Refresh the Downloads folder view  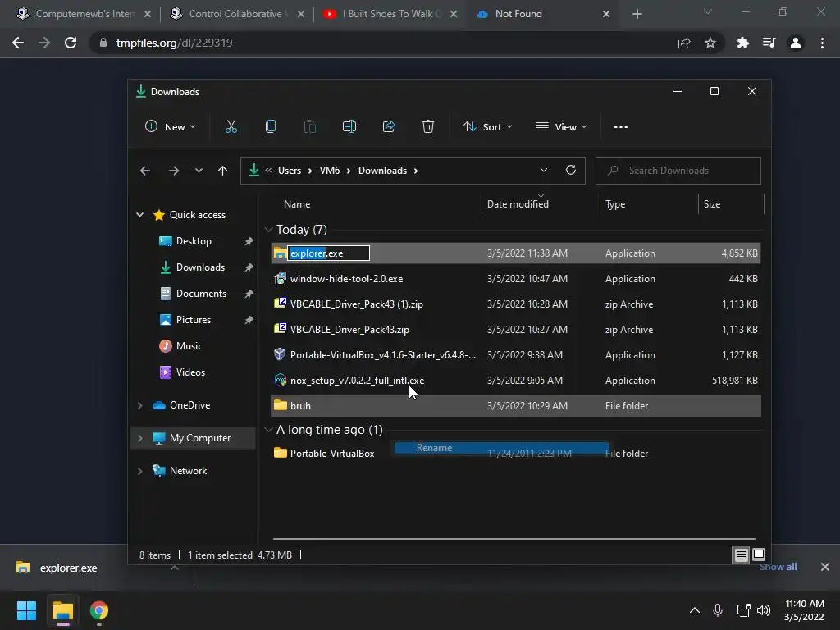pos(571,171)
